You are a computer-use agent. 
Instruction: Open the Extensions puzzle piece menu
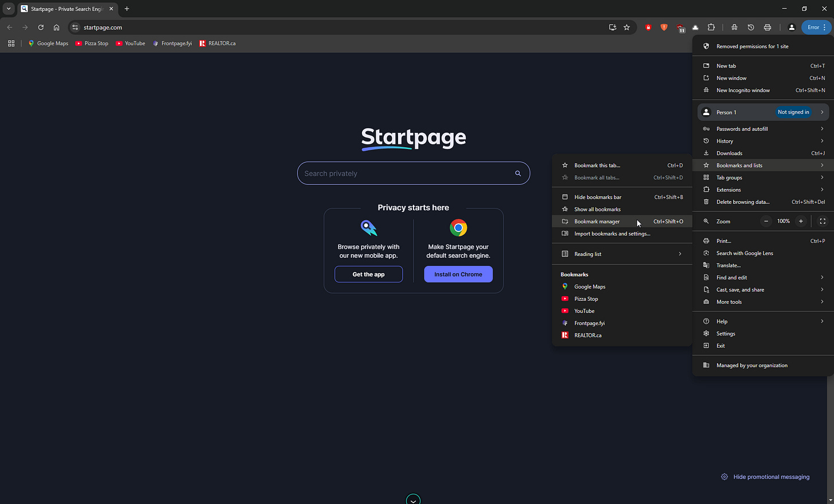(711, 27)
